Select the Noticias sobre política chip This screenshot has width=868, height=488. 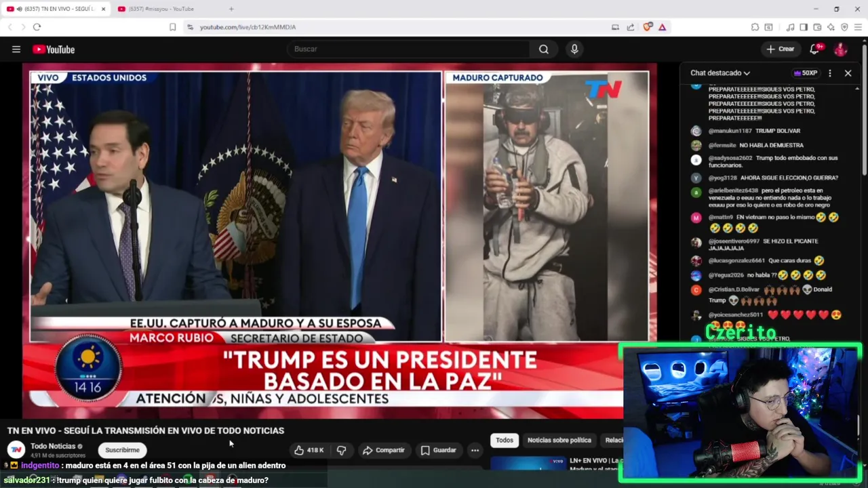point(559,440)
